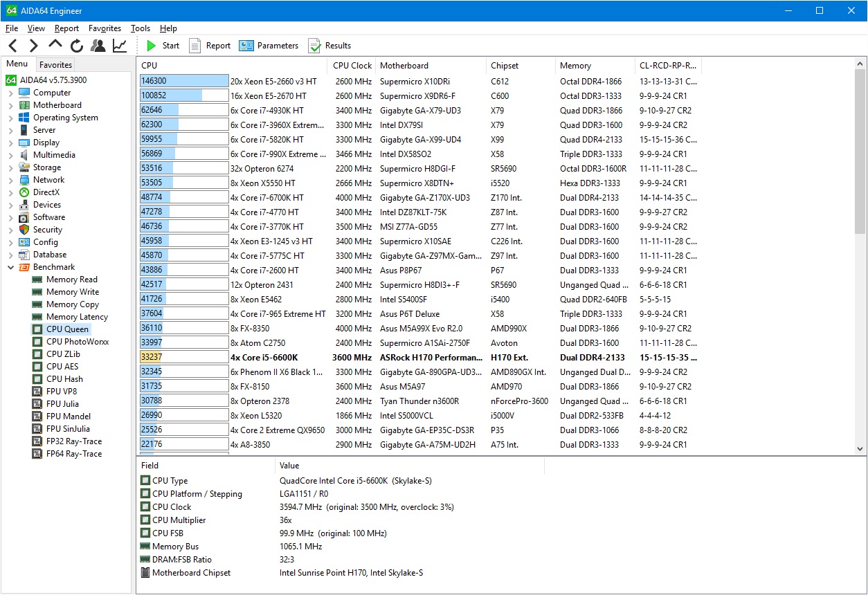
Task: Select the Config tree item
Action: coord(46,242)
